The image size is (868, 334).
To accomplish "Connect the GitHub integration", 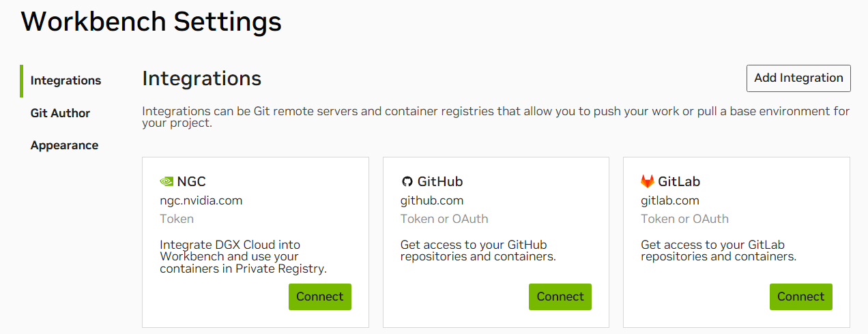I will point(560,297).
